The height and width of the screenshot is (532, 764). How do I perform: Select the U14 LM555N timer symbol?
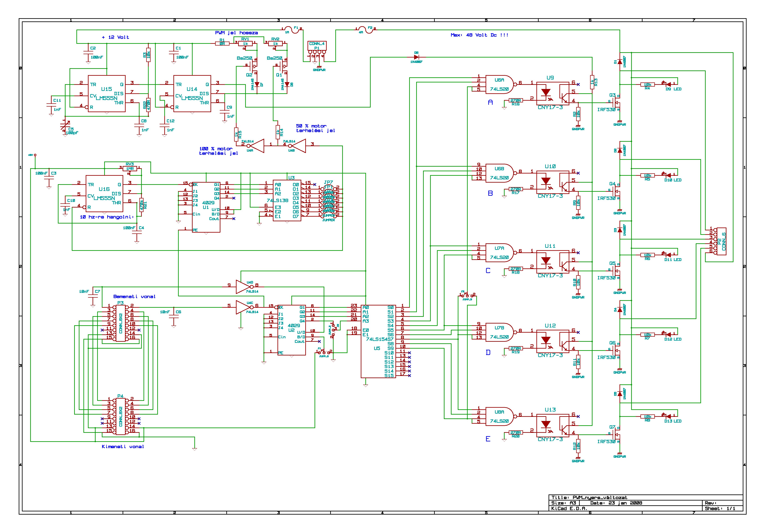pos(192,93)
